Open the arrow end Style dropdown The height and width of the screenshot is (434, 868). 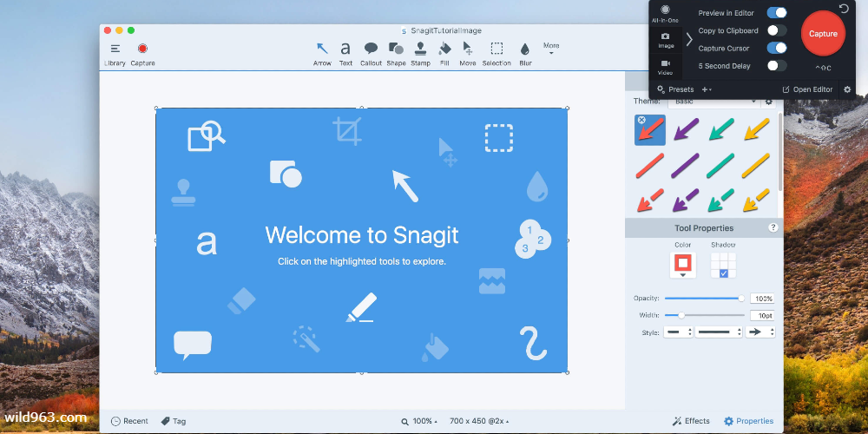[759, 332]
